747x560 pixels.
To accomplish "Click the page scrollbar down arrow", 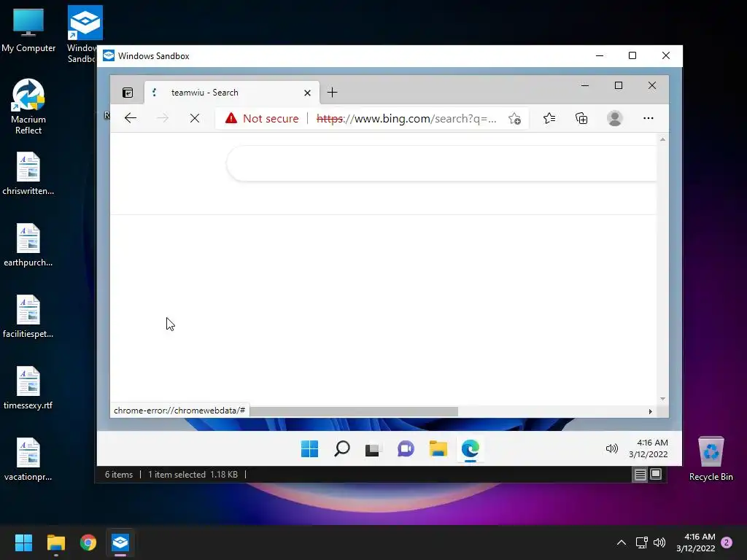I will pos(662,399).
